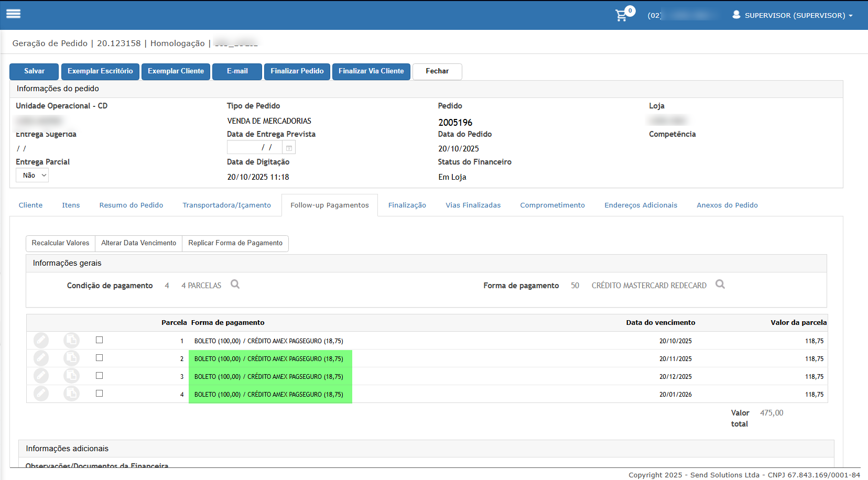This screenshot has height=480, width=868.
Task: Open the shopping cart icon
Action: click(621, 15)
